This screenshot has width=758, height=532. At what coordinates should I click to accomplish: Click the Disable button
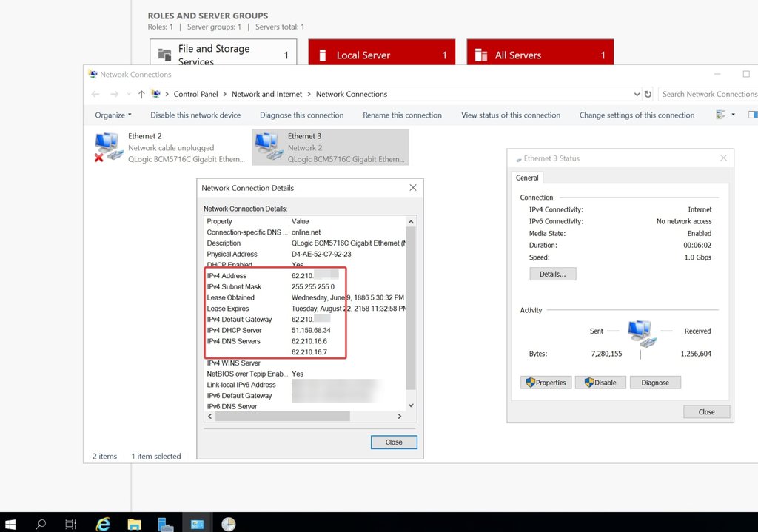(x=600, y=383)
